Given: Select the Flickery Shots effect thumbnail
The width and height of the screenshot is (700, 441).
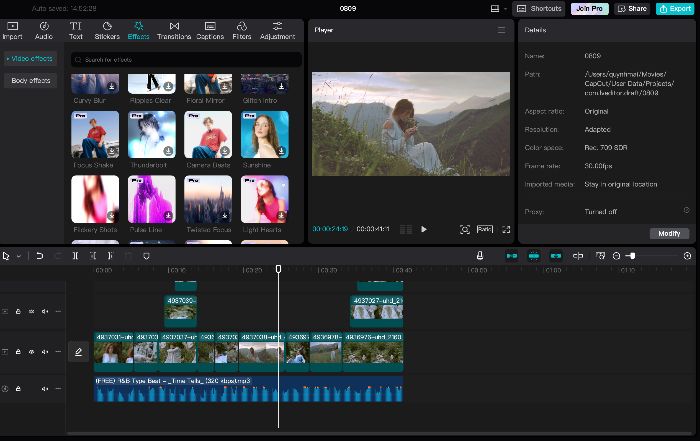Looking at the screenshot, I should (95, 199).
